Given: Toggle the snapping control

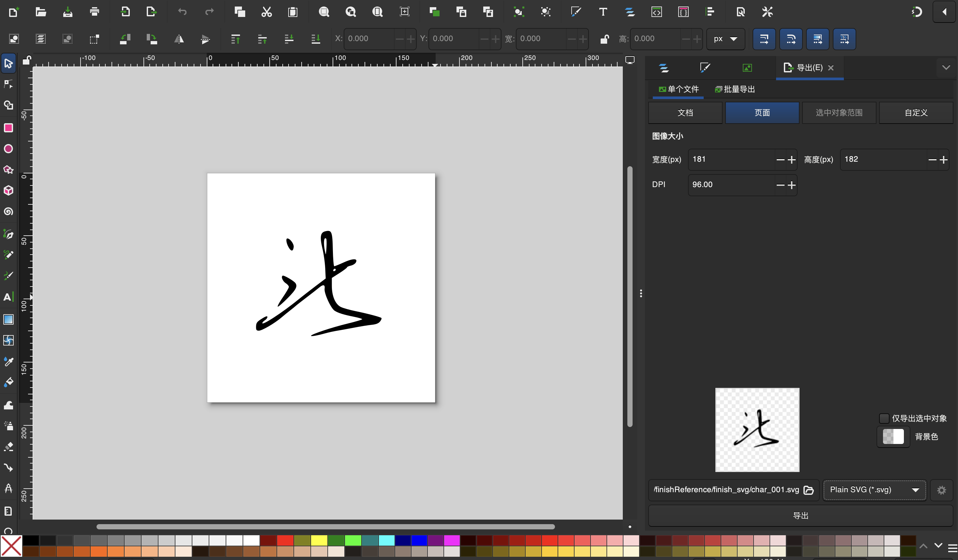Looking at the screenshot, I should (917, 12).
